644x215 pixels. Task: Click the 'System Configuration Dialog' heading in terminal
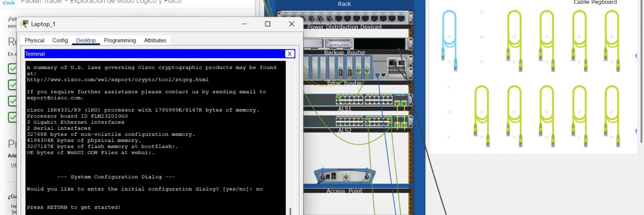pyautogui.click(x=116, y=177)
